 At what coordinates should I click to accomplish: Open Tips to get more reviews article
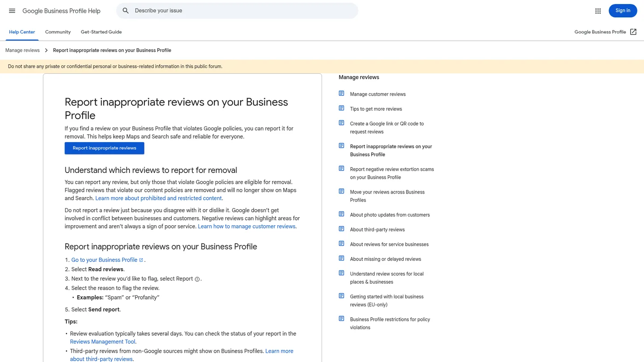376,109
